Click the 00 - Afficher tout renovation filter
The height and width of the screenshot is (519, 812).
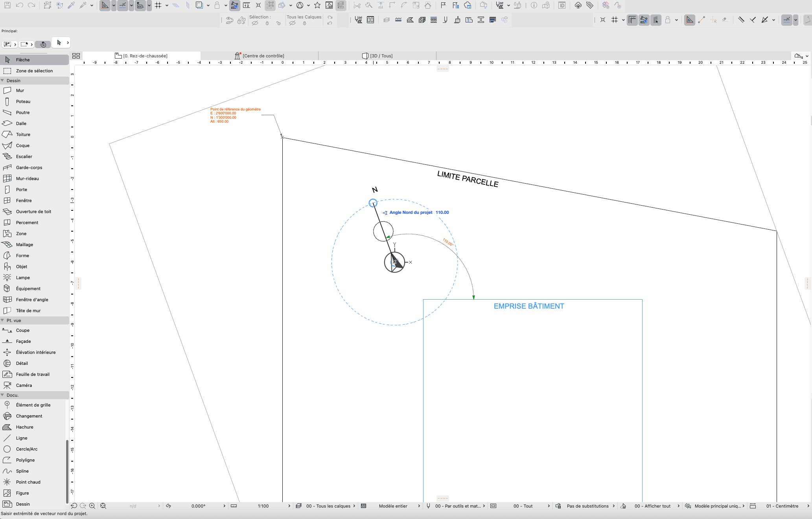(x=650, y=506)
